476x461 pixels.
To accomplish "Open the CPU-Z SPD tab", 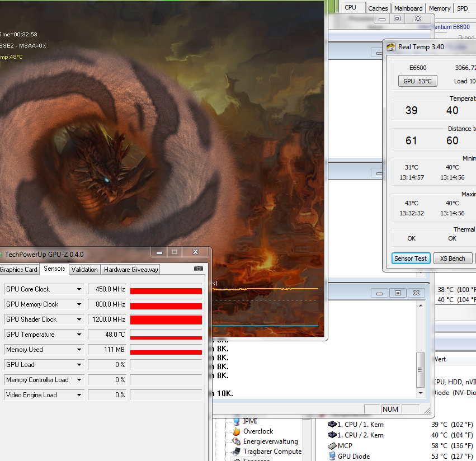I will (x=463, y=8).
